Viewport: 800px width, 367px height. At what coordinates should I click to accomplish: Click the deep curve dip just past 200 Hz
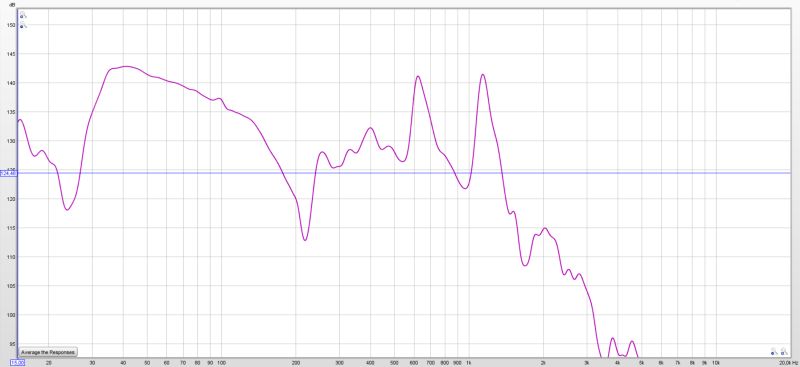tap(305, 239)
